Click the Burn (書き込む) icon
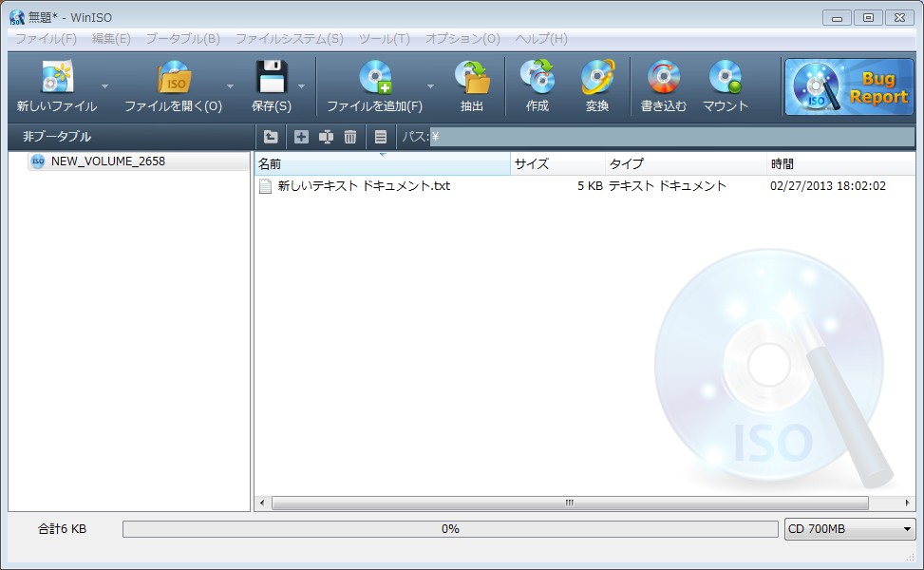 pyautogui.click(x=664, y=77)
